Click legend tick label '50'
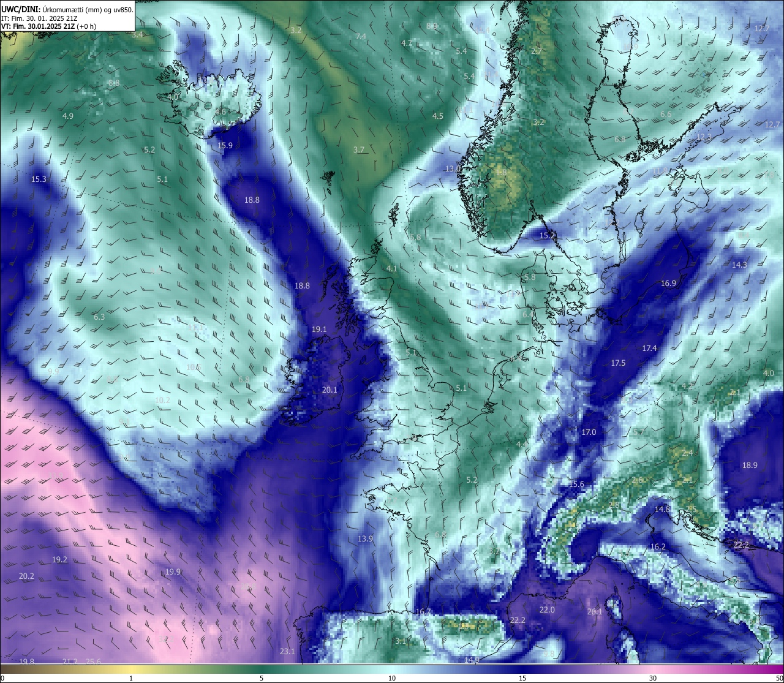 779,678
